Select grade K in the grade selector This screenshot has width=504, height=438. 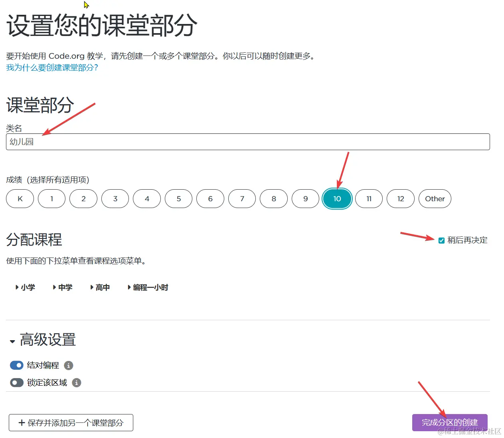pos(20,198)
